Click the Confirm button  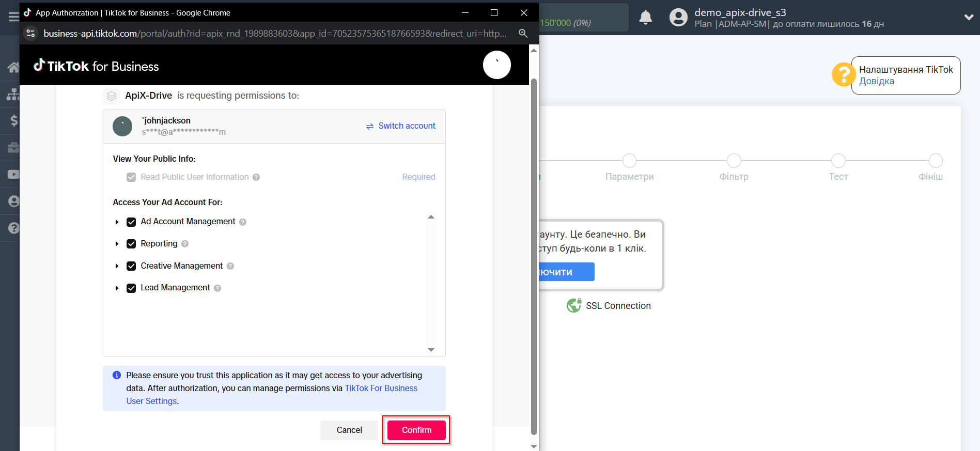(x=416, y=430)
